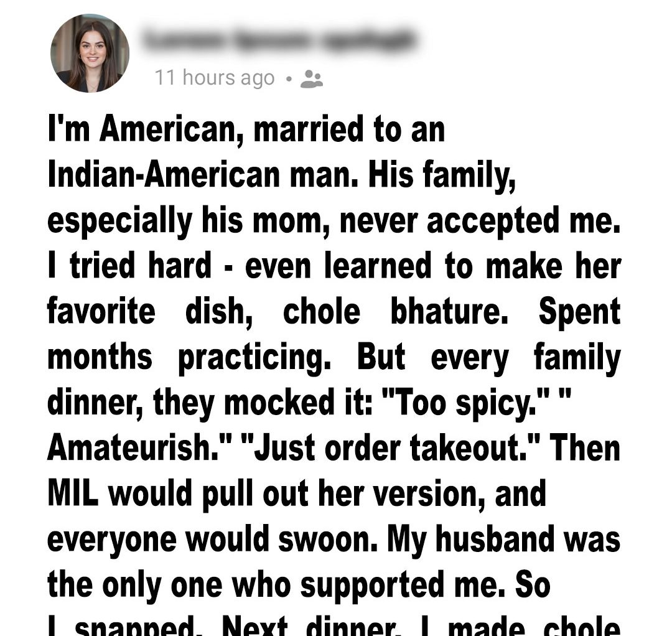672x636 pixels.
Task: Click the dot separator beside the timestamp
Action: pos(288,79)
